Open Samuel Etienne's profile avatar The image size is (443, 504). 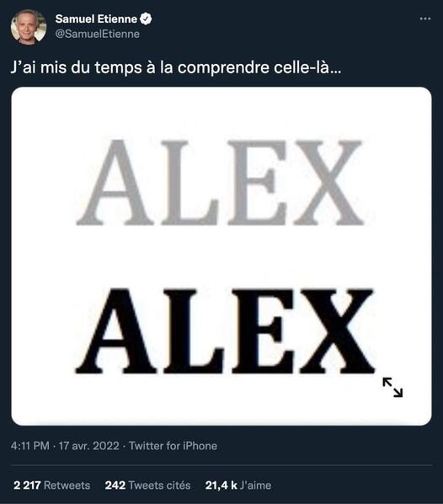click(x=29, y=27)
